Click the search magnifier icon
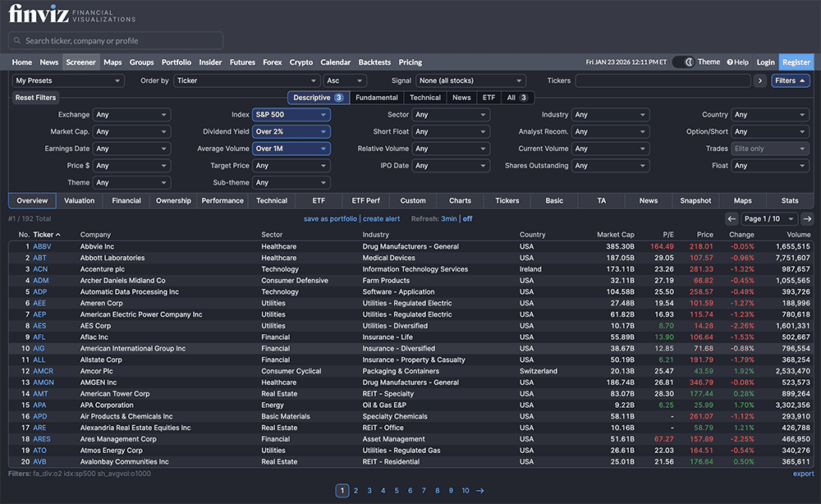 coord(17,41)
